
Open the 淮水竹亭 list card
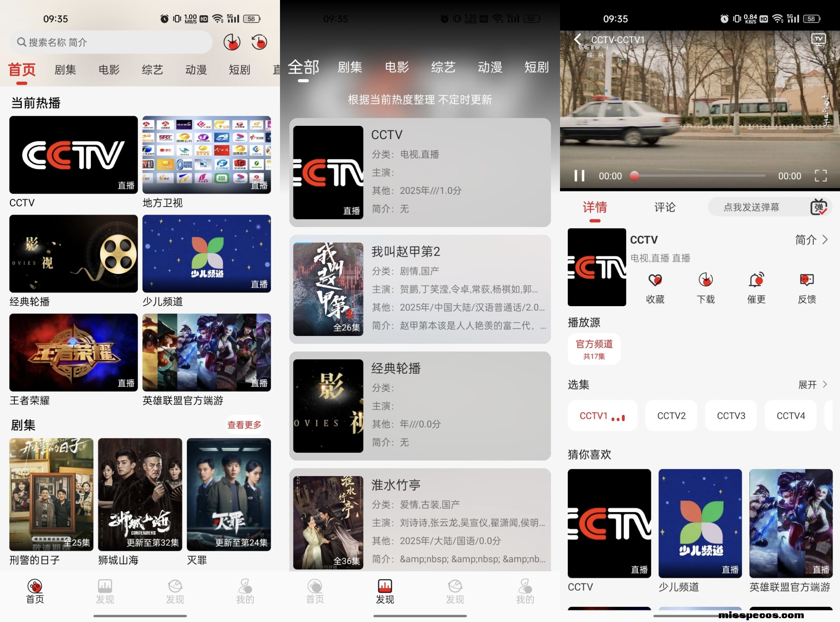[x=420, y=520]
